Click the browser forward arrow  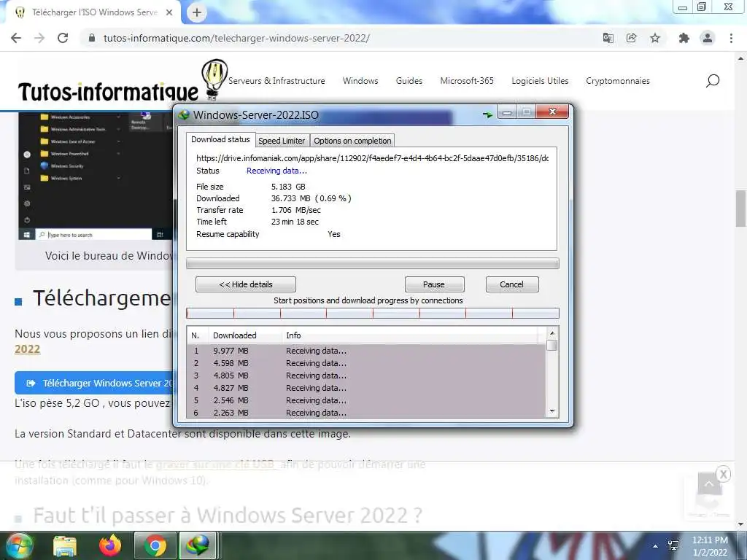point(39,38)
